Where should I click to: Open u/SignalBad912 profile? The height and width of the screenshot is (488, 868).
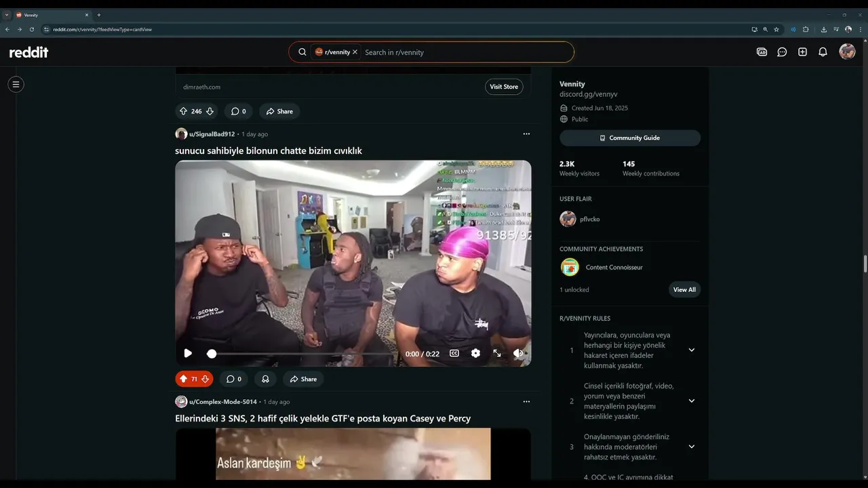click(212, 134)
